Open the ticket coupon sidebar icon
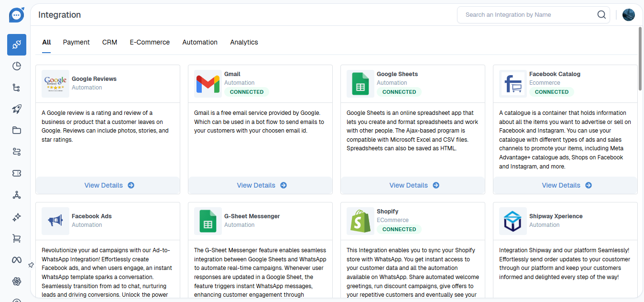Image resolution: width=644 pixels, height=302 pixels. point(17,173)
